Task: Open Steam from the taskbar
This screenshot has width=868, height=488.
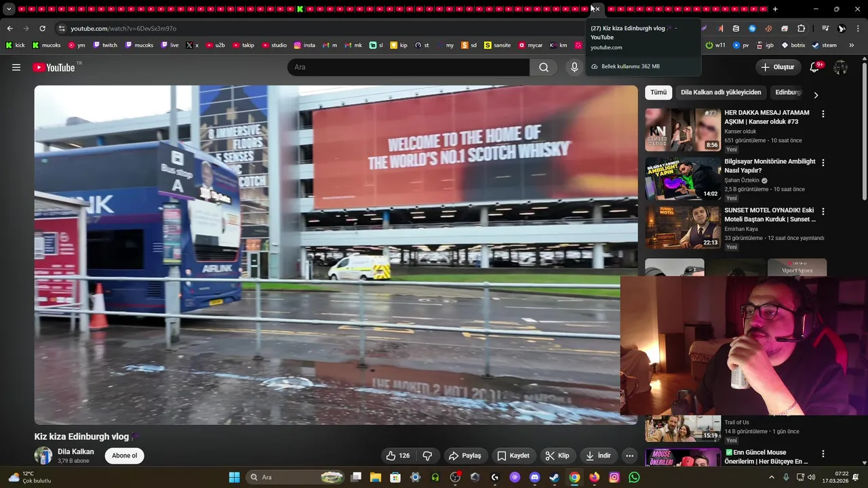Action: pyautogui.click(x=554, y=477)
